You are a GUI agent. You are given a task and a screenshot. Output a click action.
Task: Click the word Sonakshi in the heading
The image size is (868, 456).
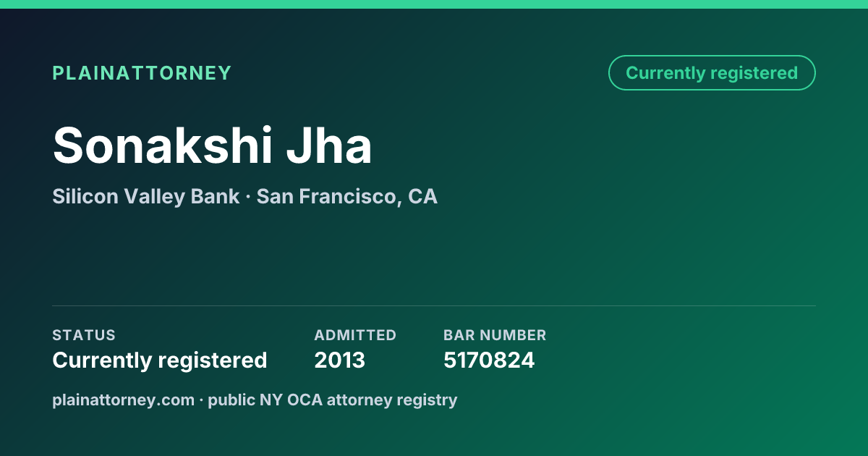[x=163, y=145]
